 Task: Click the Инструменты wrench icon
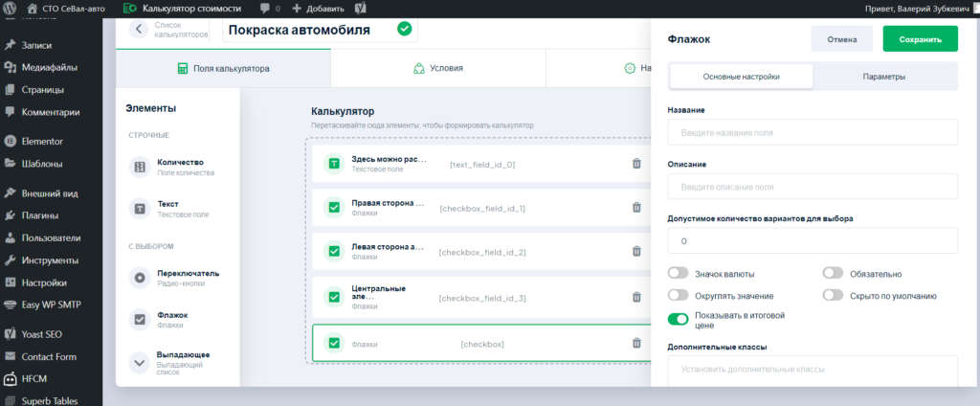pos(10,260)
